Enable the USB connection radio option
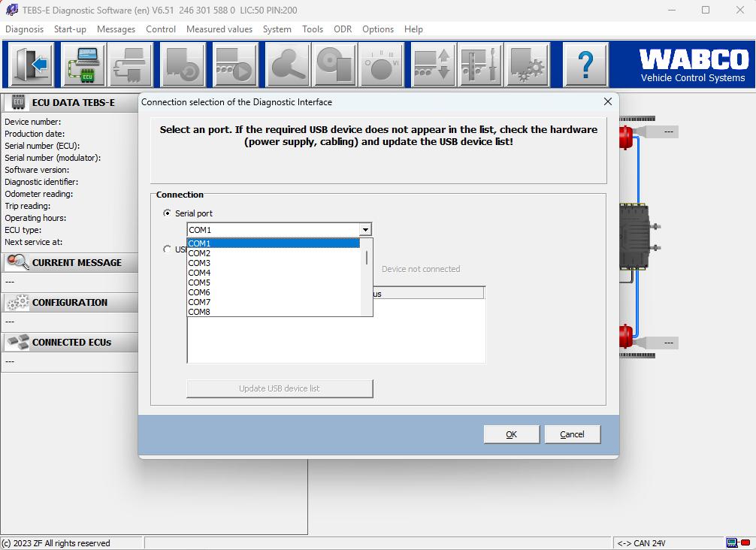Image resolution: width=756 pixels, height=550 pixels. point(168,249)
